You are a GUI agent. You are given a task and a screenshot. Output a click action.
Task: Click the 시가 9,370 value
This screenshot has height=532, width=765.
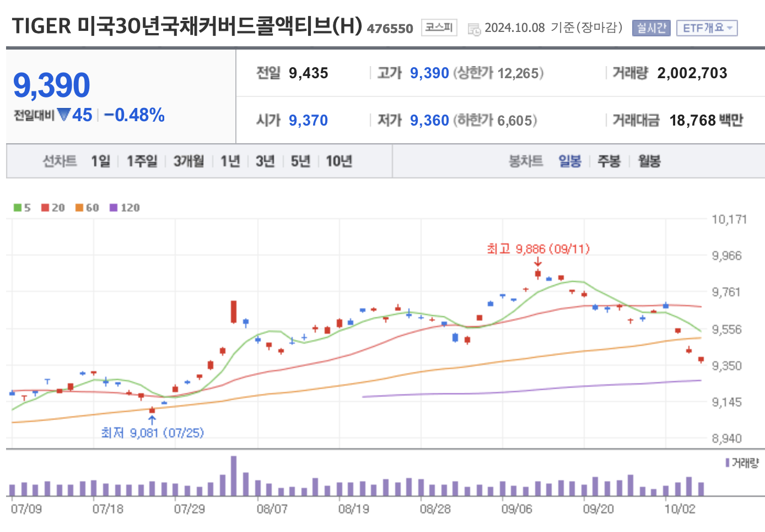[308, 120]
